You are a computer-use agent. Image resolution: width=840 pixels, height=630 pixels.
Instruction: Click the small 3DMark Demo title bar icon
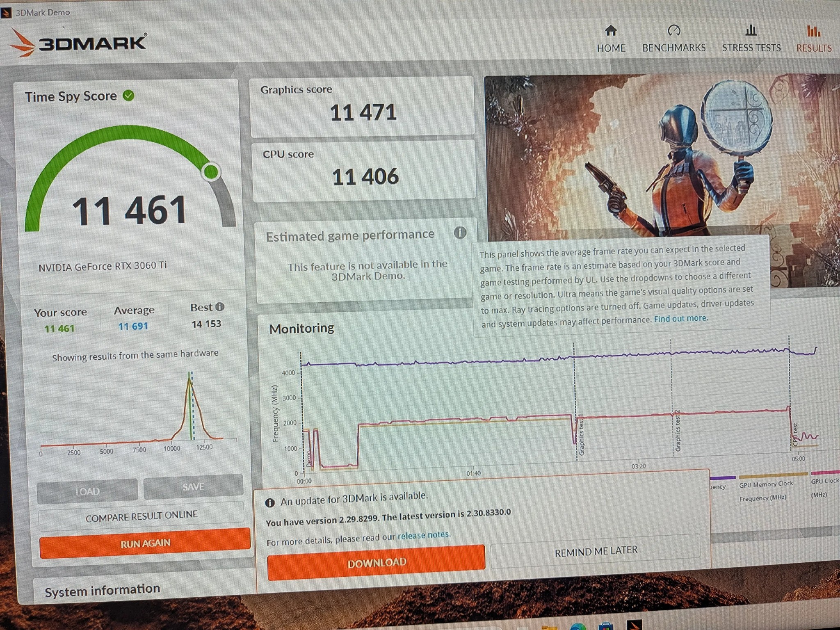coord(6,13)
